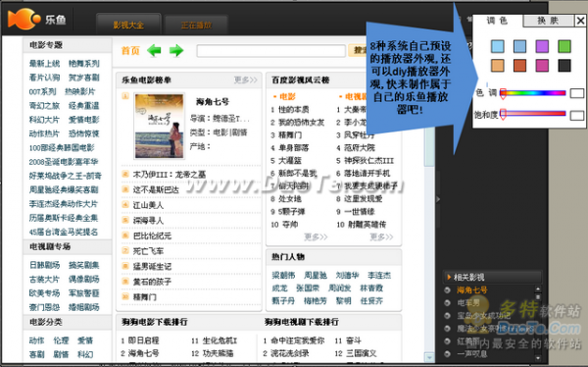The image size is (588, 367).
Task: Open 这不是斯巴达 in movie list
Action: coord(156,189)
